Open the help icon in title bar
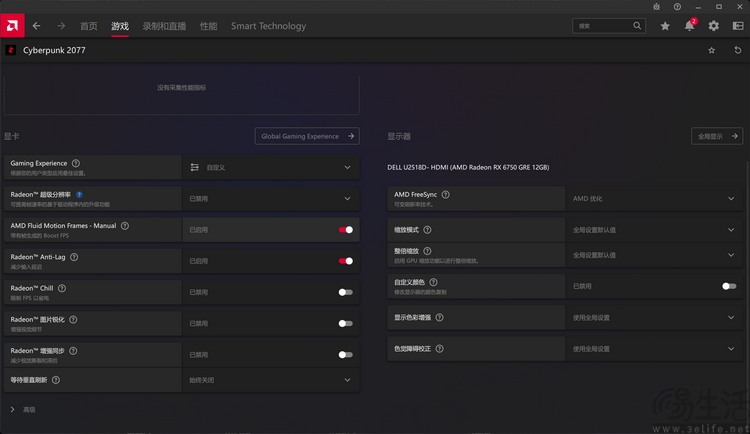 (677, 7)
